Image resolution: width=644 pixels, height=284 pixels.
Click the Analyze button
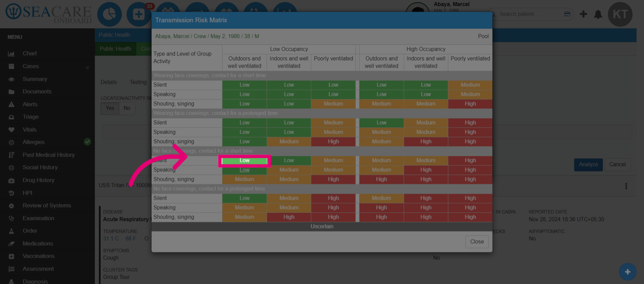click(588, 164)
